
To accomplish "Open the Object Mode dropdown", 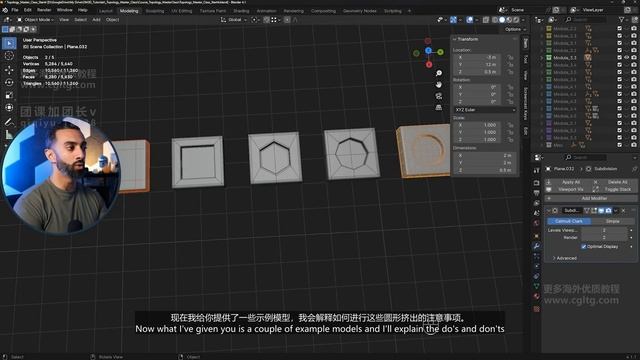I will [36, 20].
